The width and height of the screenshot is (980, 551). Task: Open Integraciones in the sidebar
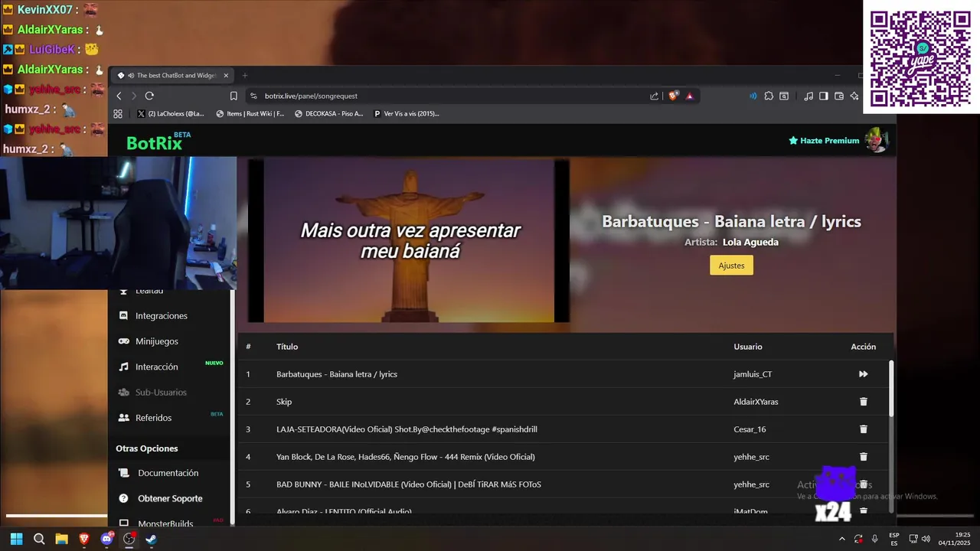click(161, 316)
